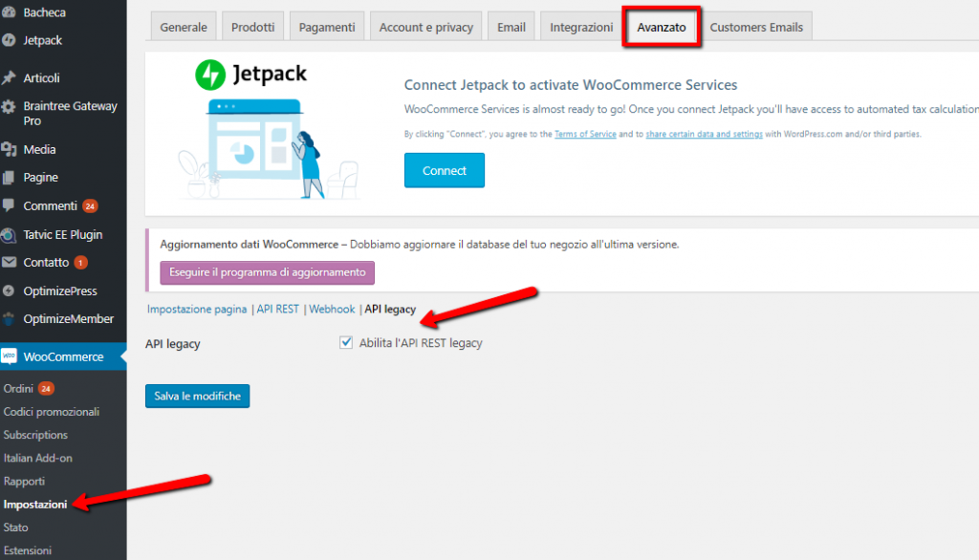Click the Bacheca dashboard icon
This screenshot has width=979, height=560.
9,11
